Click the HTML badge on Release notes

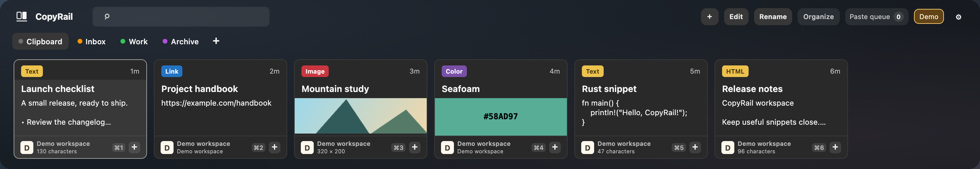pyautogui.click(x=735, y=71)
